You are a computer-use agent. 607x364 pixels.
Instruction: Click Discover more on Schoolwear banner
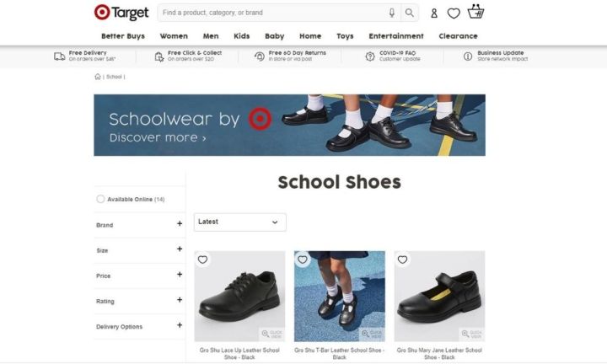(x=158, y=137)
